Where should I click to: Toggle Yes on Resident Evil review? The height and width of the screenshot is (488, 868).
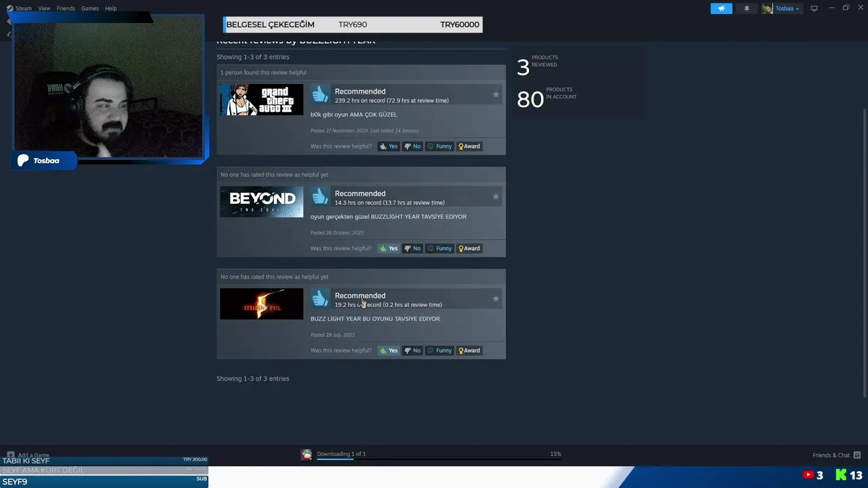(389, 350)
